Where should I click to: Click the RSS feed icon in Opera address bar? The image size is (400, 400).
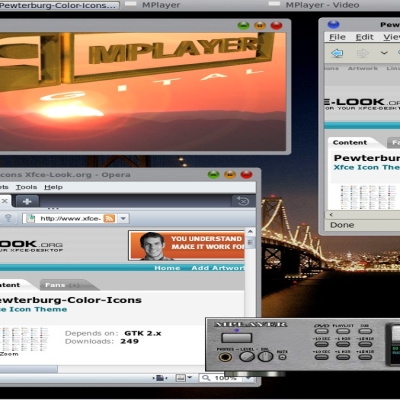[x=109, y=219]
